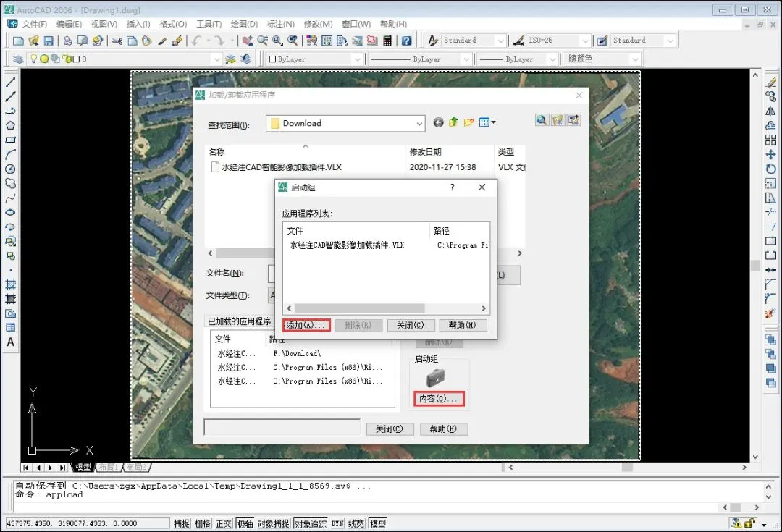Toggle the 模型 model space button

pyautogui.click(x=377, y=523)
